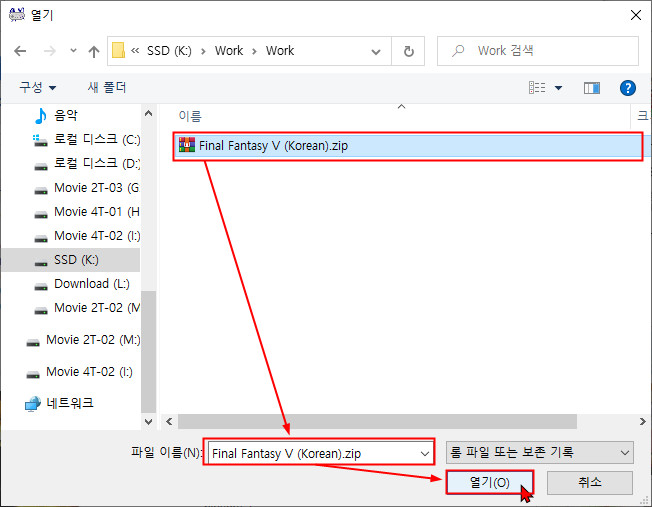Open help with the question mark icon
The image size is (652, 507).
click(x=627, y=88)
